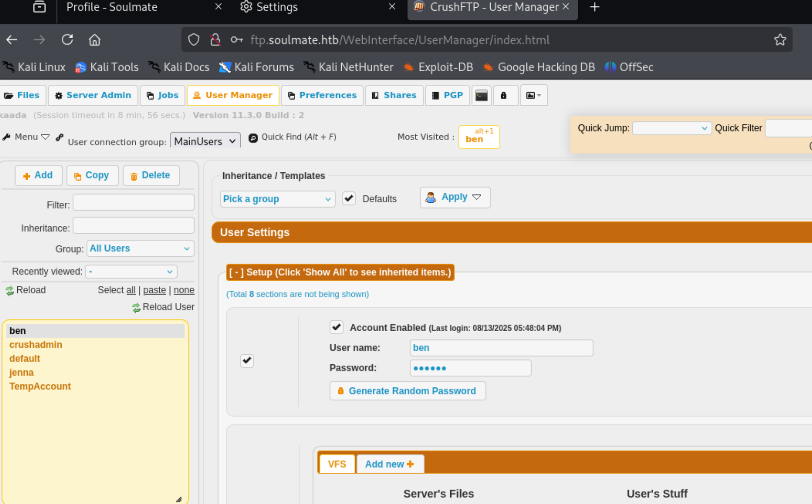Select crushadmin in the user list
This screenshot has height=504, width=812.
pos(36,345)
